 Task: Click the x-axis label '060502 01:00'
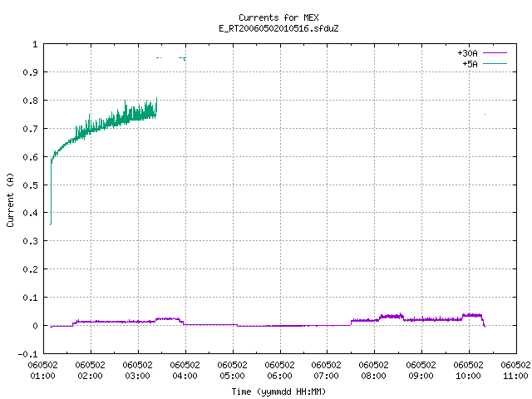(x=42, y=371)
